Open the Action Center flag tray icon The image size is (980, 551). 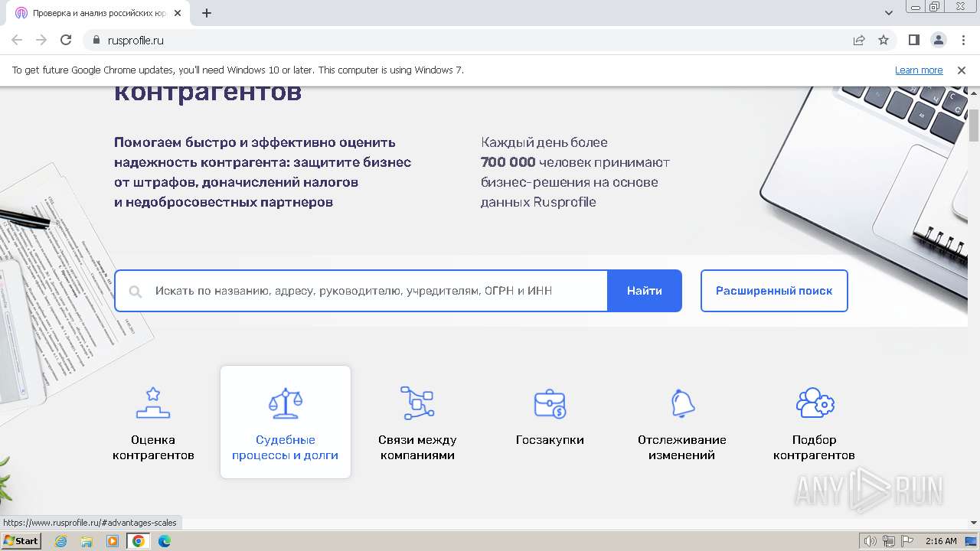click(x=907, y=541)
